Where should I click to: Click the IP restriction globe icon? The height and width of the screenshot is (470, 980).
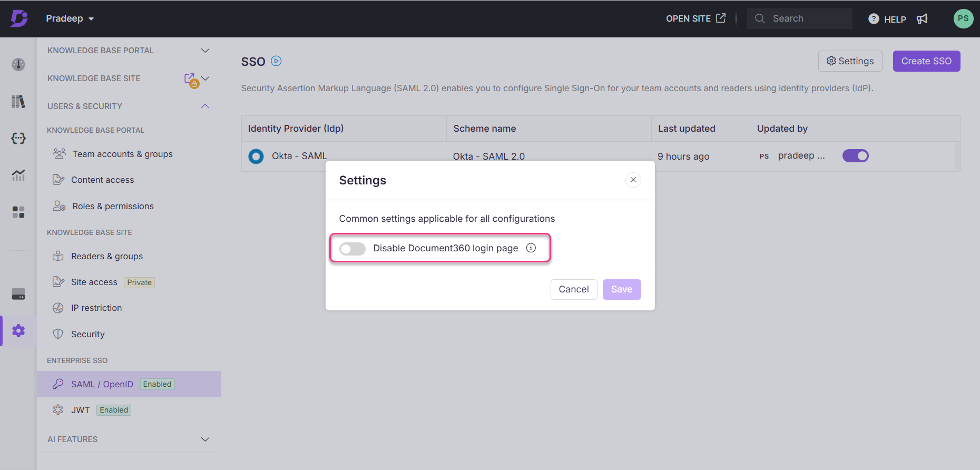[x=58, y=308]
